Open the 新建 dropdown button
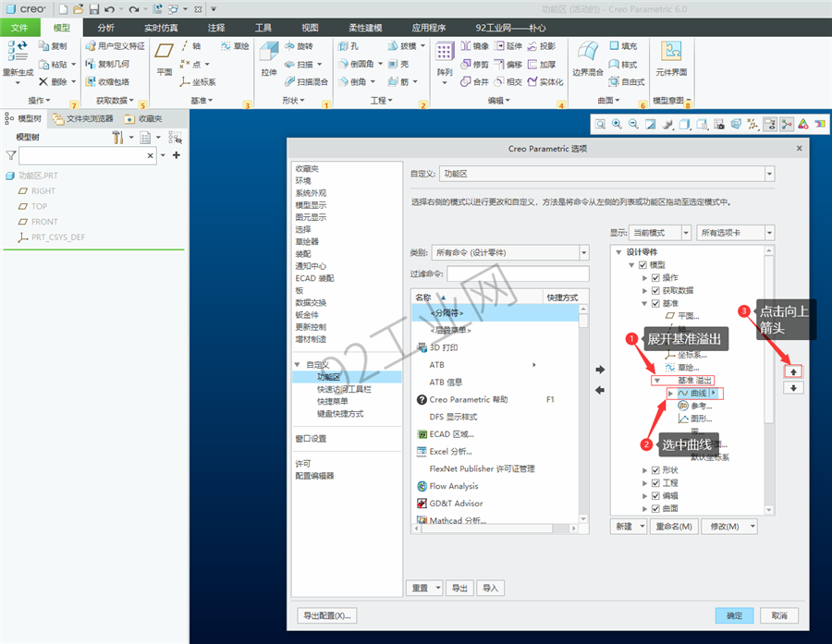Screen dimensions: 832x644 629,527
